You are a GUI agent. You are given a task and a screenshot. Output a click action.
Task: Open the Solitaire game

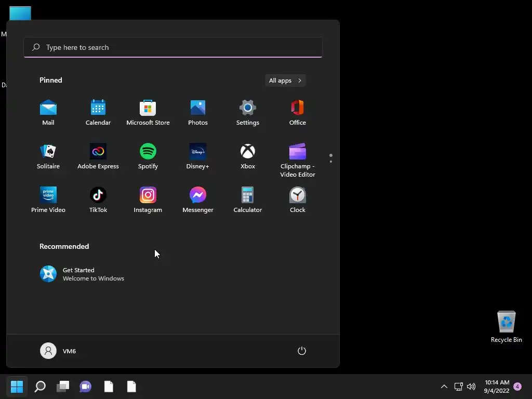[48, 156]
